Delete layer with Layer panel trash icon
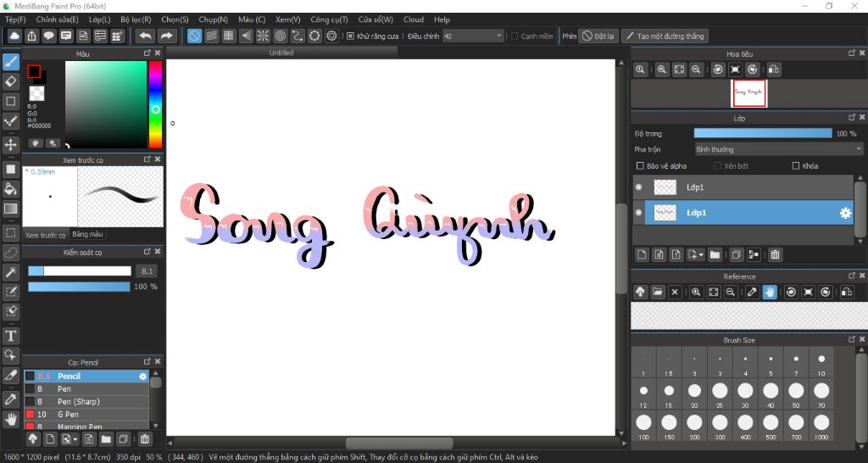 775,254
